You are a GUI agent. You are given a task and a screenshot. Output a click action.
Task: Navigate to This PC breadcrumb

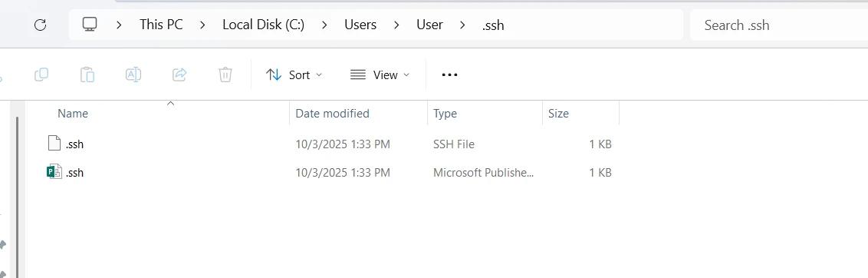click(x=161, y=25)
